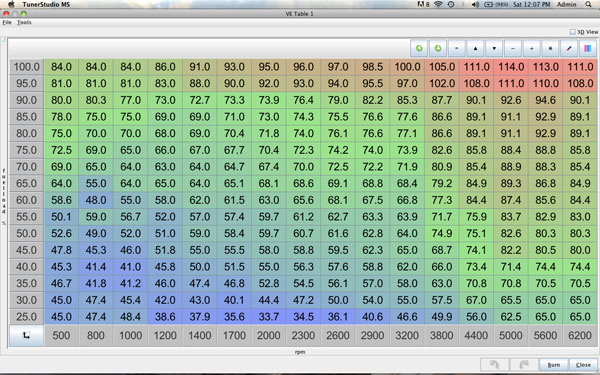
Task: Click the Burn button
Action: click(x=554, y=365)
